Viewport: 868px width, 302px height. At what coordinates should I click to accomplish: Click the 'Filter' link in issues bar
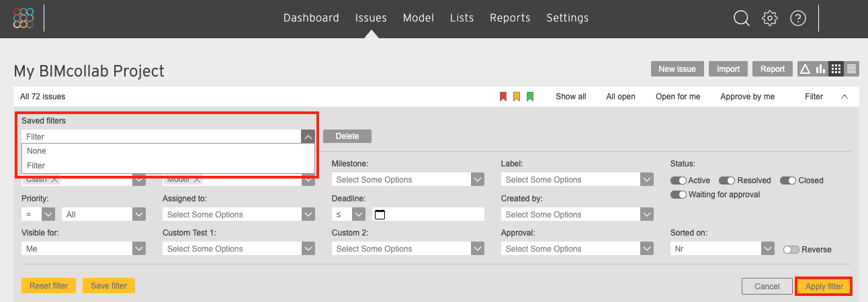tap(814, 97)
